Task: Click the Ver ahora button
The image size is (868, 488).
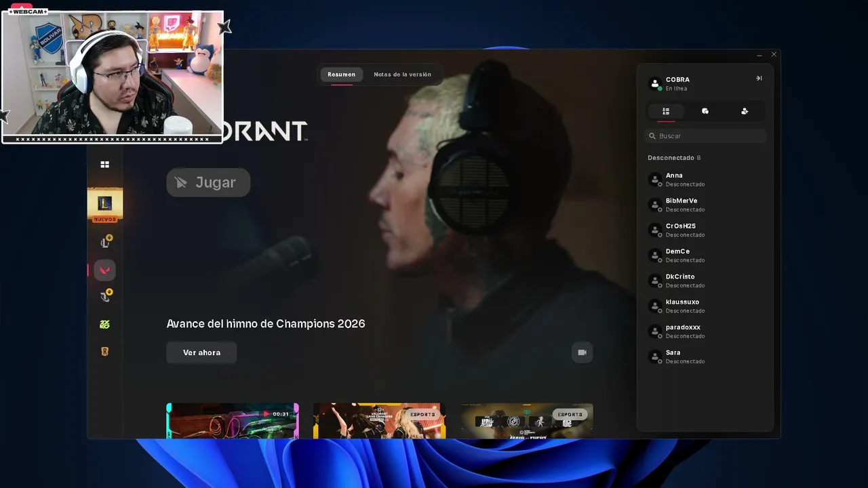Action: click(201, 352)
